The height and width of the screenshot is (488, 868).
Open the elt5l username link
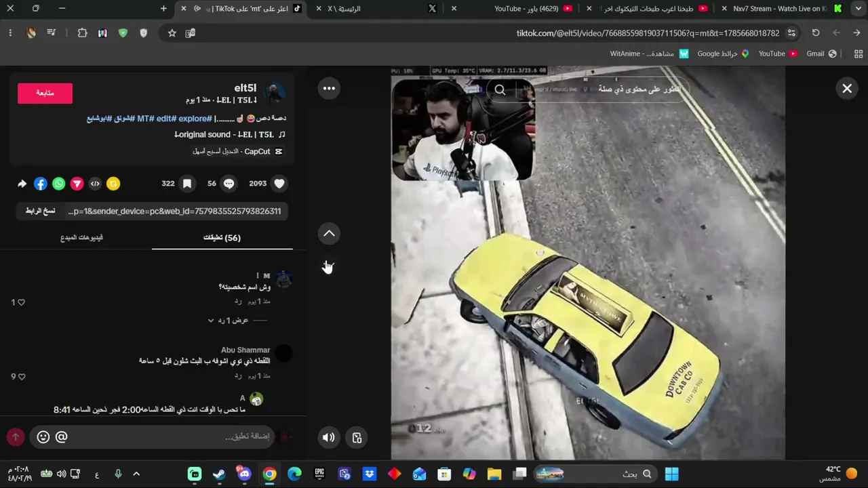[245, 88]
